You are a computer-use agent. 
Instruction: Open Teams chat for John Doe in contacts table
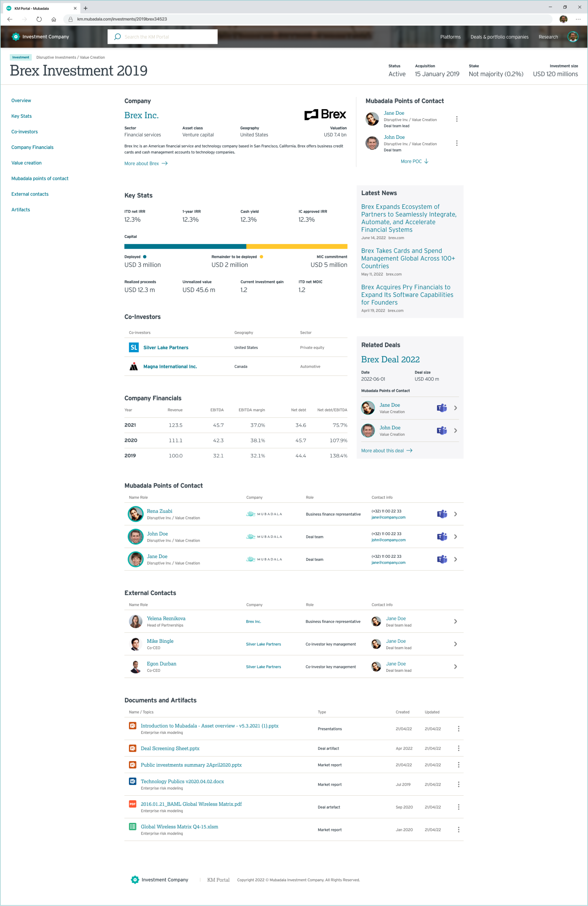442,537
